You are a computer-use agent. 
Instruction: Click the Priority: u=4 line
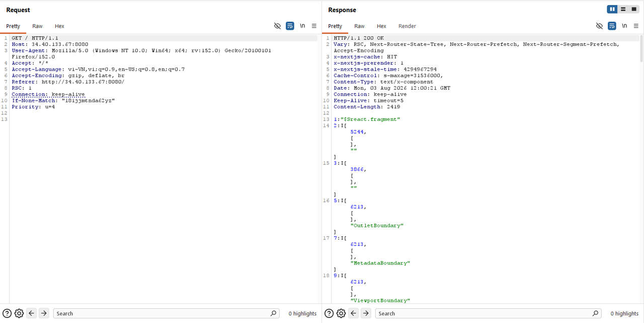point(33,107)
